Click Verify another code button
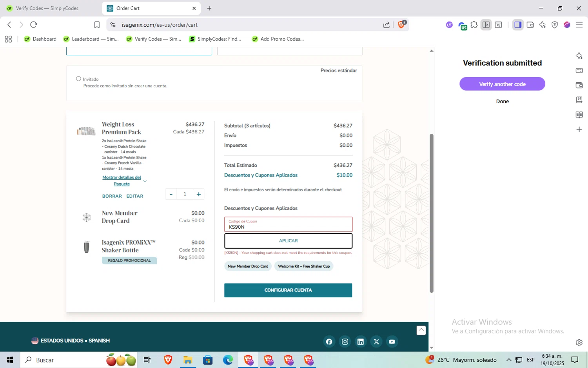The image size is (588, 368). pos(502,84)
